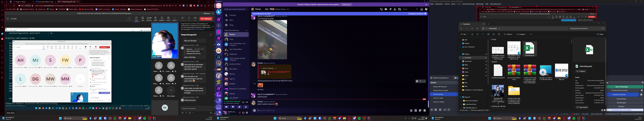Collapse the Heute group in Downloads
Screen dimensions: 644x121
491,40
